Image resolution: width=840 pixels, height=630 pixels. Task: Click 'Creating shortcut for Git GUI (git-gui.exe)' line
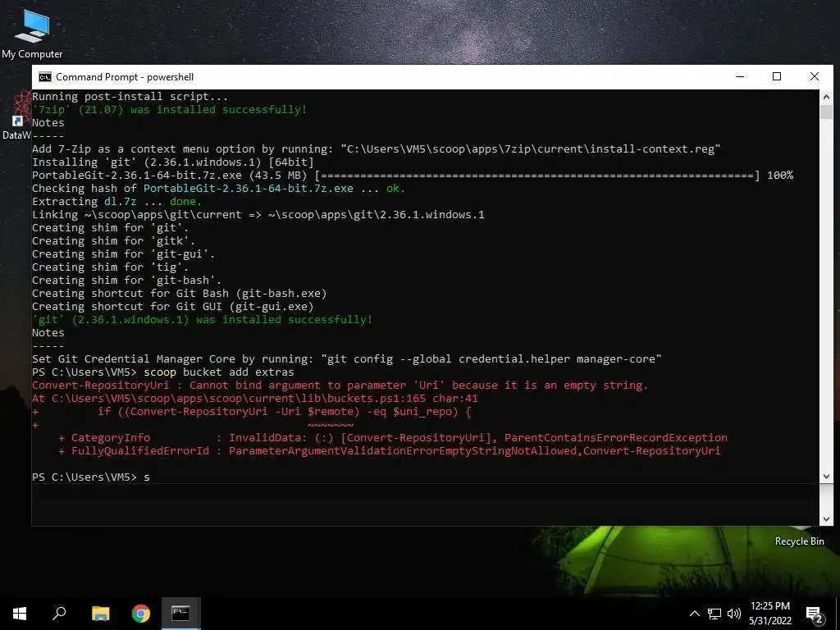pyautogui.click(x=172, y=307)
